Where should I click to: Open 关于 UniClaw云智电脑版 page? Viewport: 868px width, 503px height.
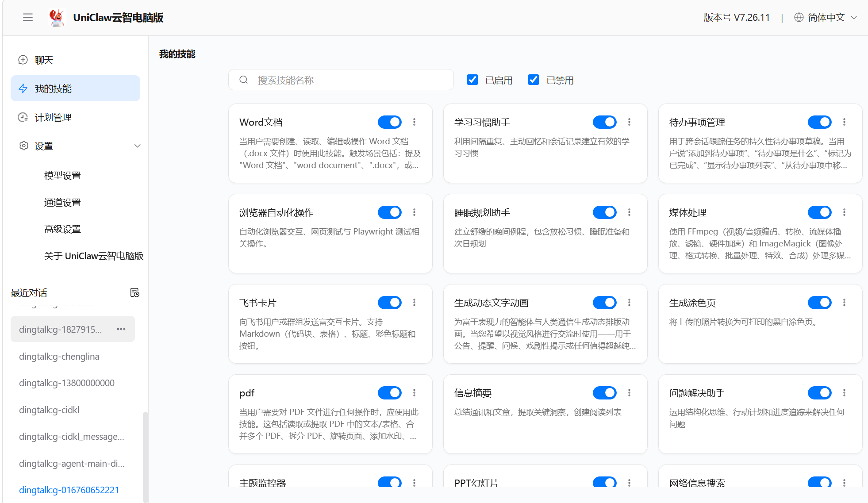click(x=93, y=256)
